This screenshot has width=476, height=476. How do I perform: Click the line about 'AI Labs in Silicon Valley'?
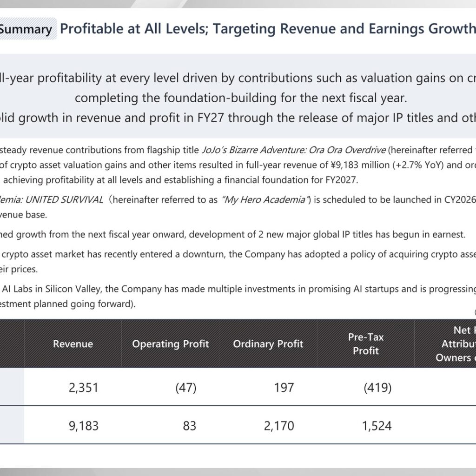[x=238, y=289]
